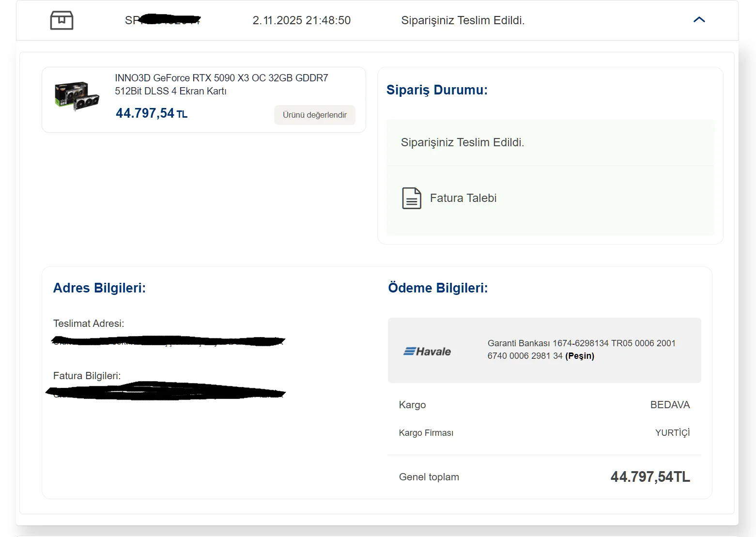The height and width of the screenshot is (537, 756).
Task: Click the Sipariş Durumu heading
Action: click(x=437, y=90)
